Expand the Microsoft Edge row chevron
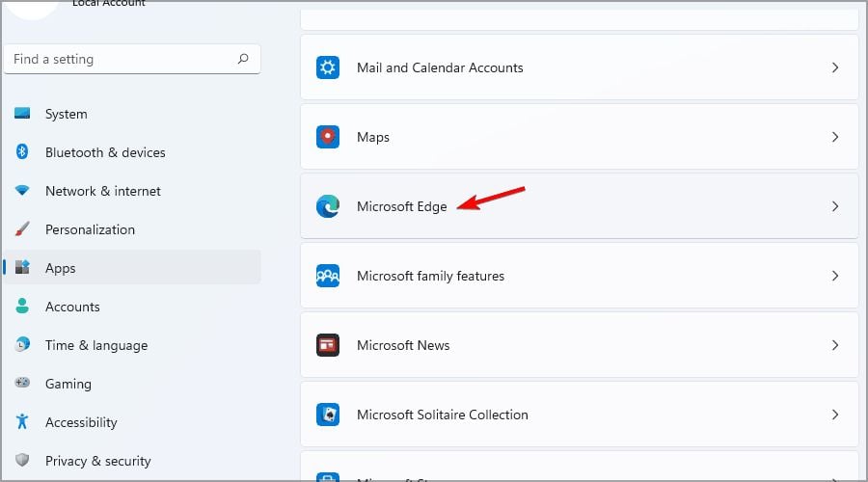 click(835, 206)
